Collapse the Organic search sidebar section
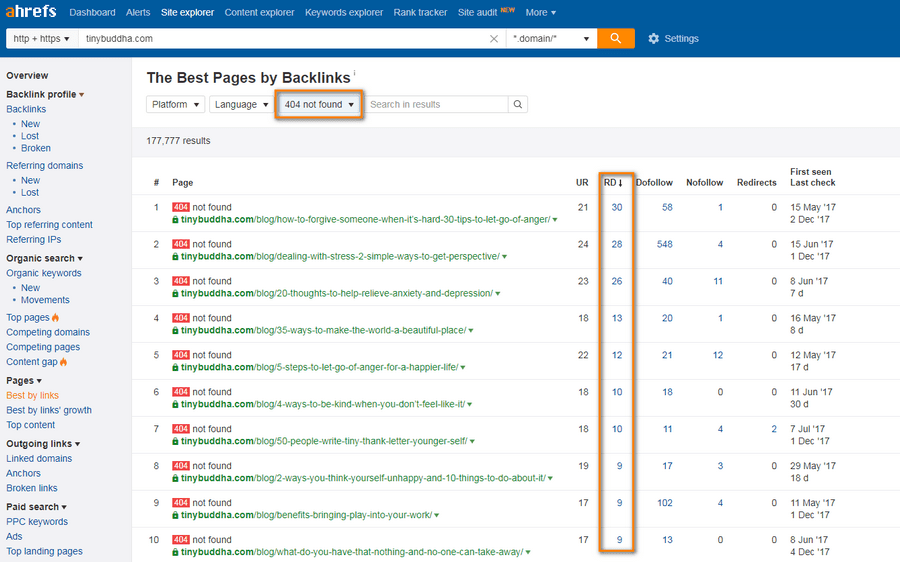 coord(44,258)
